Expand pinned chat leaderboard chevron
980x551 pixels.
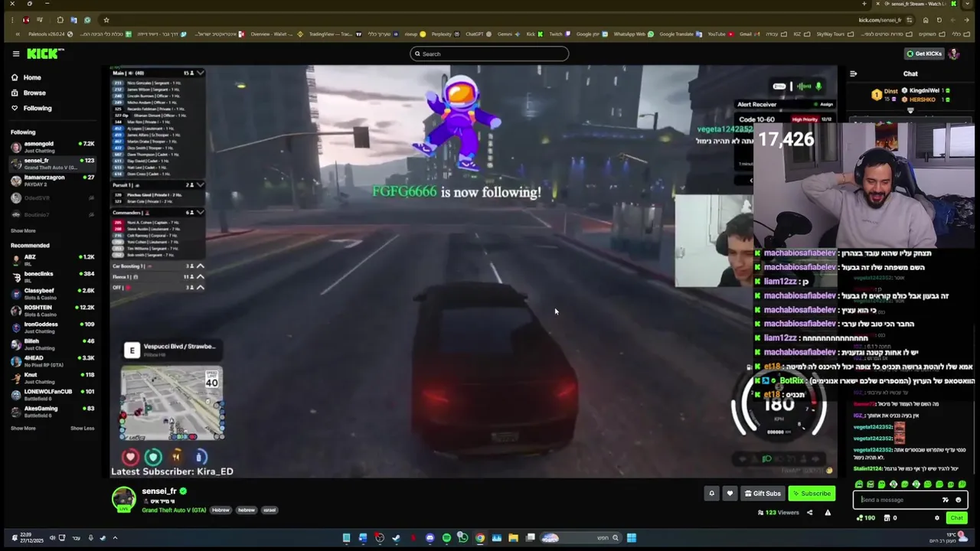[x=910, y=111]
